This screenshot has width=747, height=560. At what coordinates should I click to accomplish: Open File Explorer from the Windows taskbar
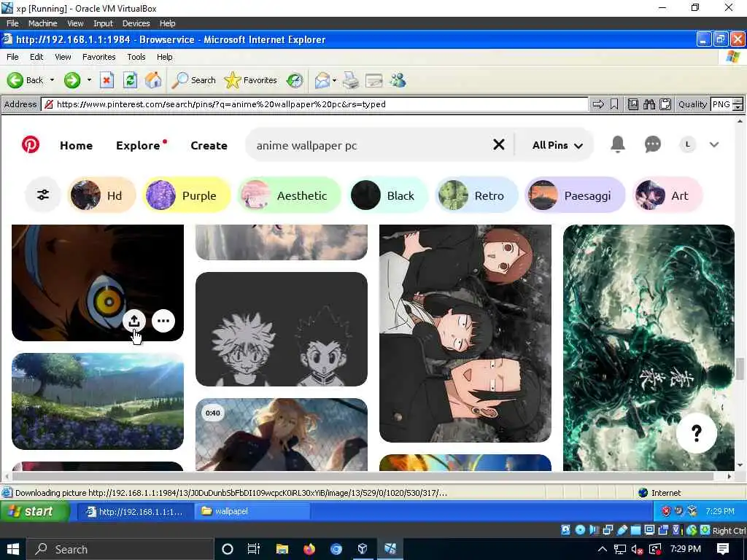pyautogui.click(x=282, y=549)
